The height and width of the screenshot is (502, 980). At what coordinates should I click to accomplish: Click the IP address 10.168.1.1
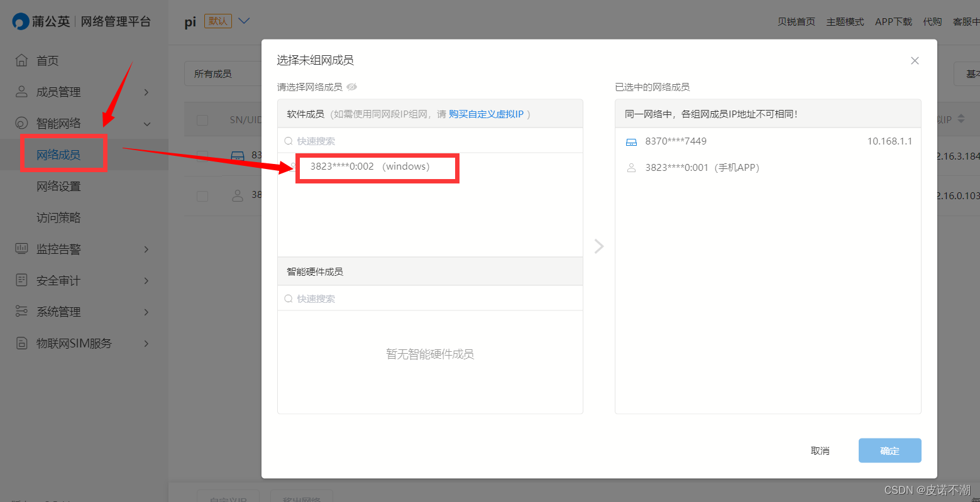[889, 141]
